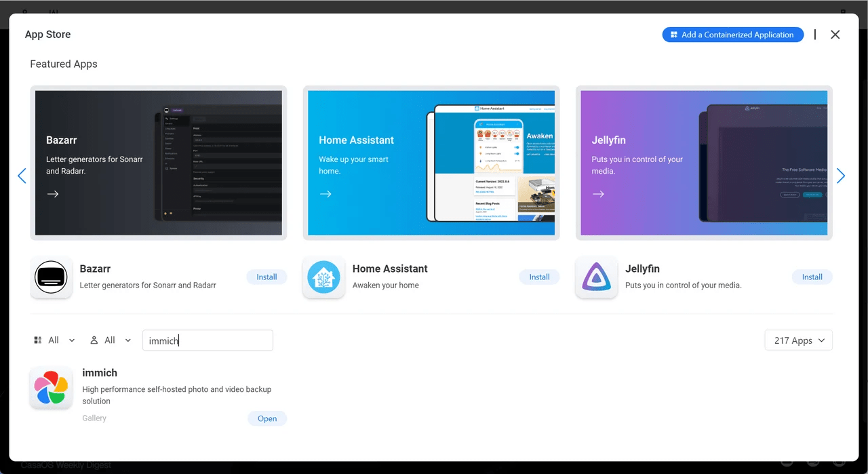Install the Bazarr app
This screenshot has width=868, height=474.
(267, 277)
